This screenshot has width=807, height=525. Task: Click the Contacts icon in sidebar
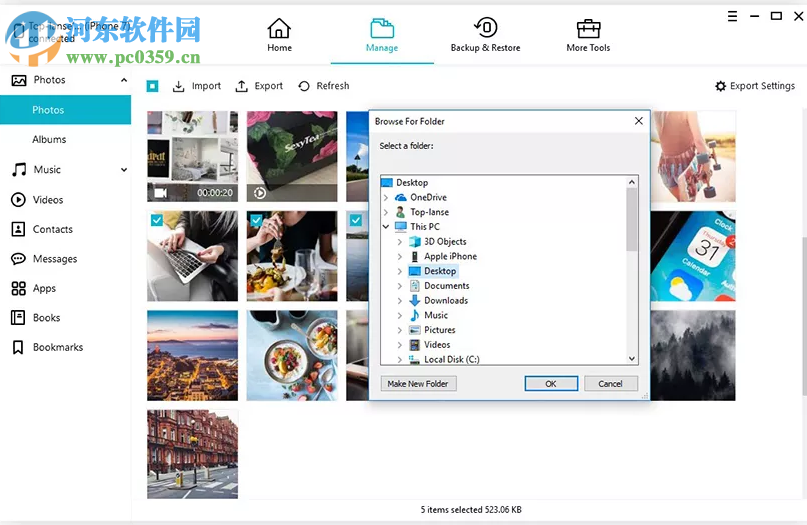coord(19,229)
